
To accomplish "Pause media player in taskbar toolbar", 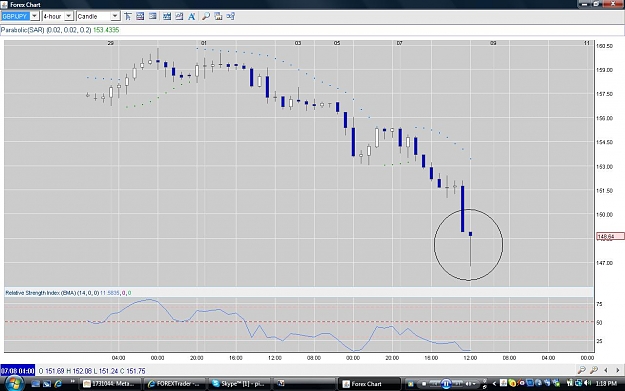I will click(446, 384).
